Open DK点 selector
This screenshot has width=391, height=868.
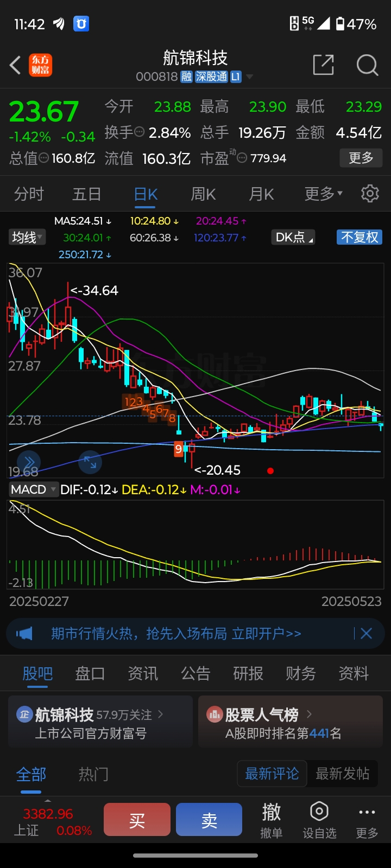click(294, 238)
